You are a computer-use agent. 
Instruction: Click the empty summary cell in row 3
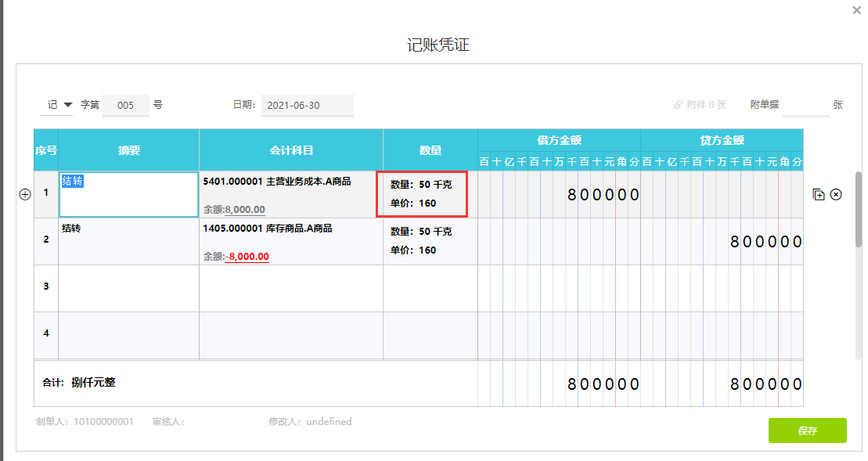[128, 288]
